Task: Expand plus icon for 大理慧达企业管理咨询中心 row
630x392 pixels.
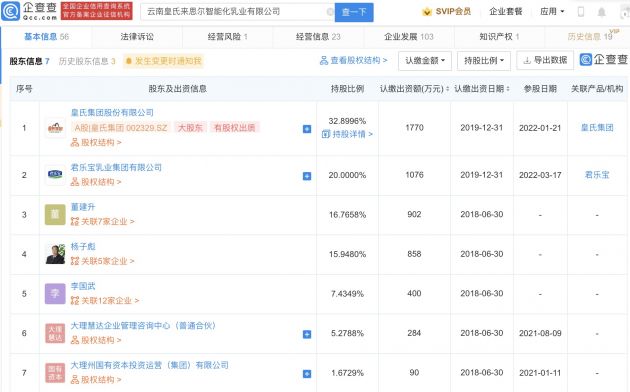Action: pyautogui.click(x=307, y=334)
